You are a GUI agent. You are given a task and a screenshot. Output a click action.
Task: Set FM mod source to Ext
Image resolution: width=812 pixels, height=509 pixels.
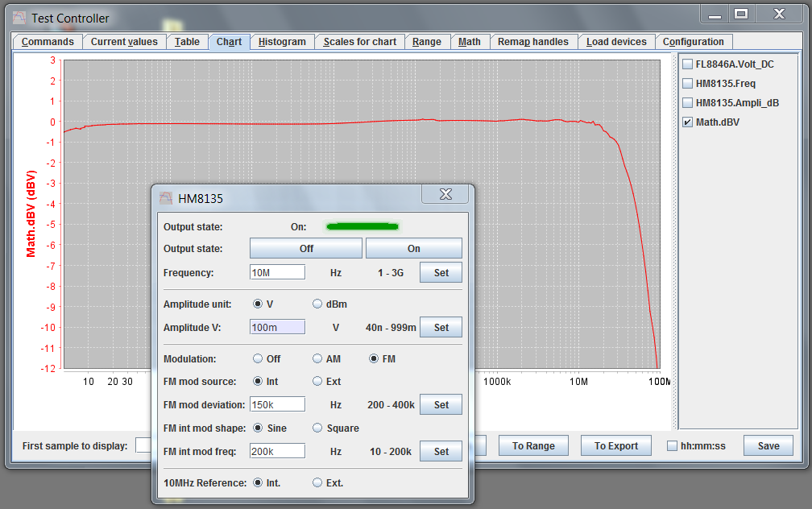click(317, 382)
